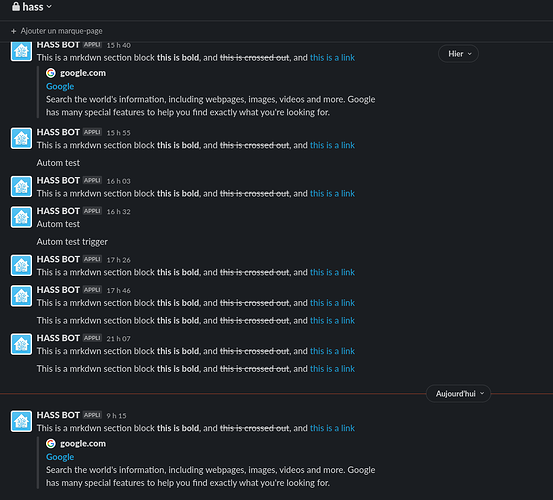Screen dimensions: 553x500
Task: Click the lock icon next to hass channel name
Action: pyautogui.click(x=16, y=6)
